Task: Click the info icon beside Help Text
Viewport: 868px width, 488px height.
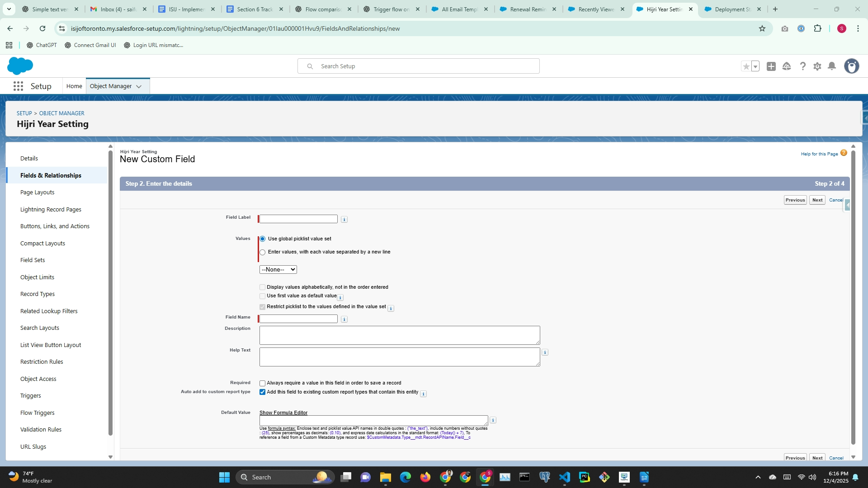Action: click(x=545, y=352)
